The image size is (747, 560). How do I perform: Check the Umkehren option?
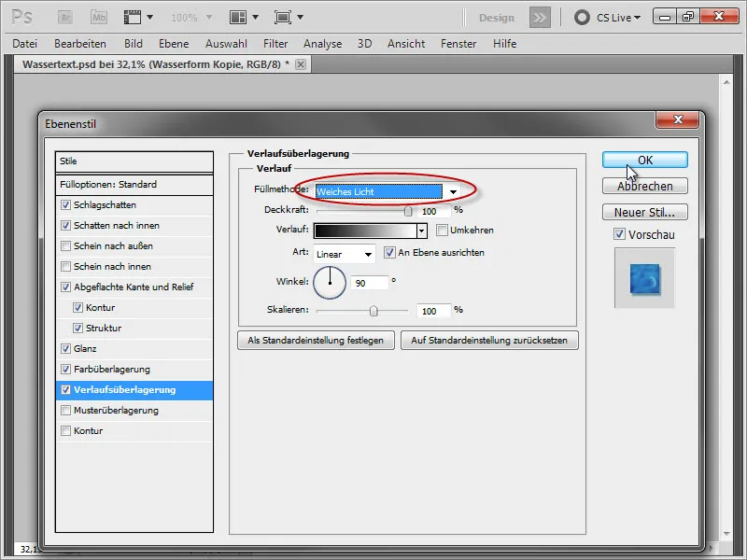[442, 231]
